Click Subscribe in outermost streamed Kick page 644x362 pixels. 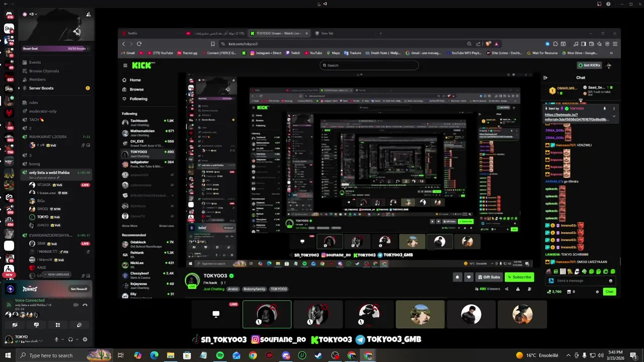[519, 277]
